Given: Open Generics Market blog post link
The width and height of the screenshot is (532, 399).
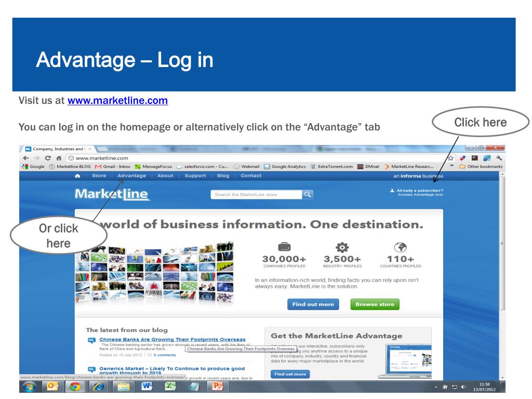Looking at the screenshot, I should point(172,370).
